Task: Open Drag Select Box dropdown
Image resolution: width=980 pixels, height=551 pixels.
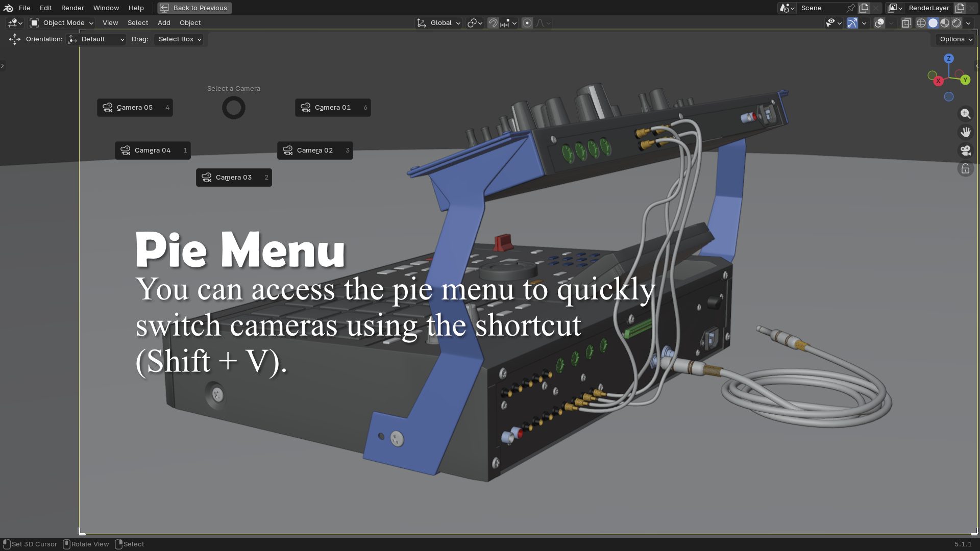Action: (x=179, y=39)
